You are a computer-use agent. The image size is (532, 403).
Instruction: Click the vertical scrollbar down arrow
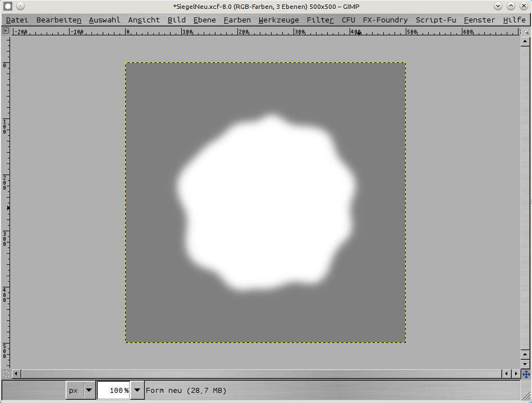pos(526,364)
